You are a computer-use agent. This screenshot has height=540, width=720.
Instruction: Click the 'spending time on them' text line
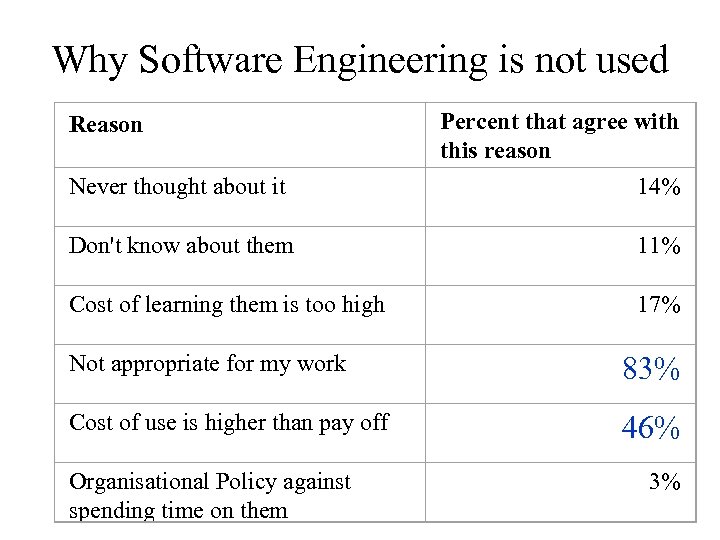tap(178, 510)
